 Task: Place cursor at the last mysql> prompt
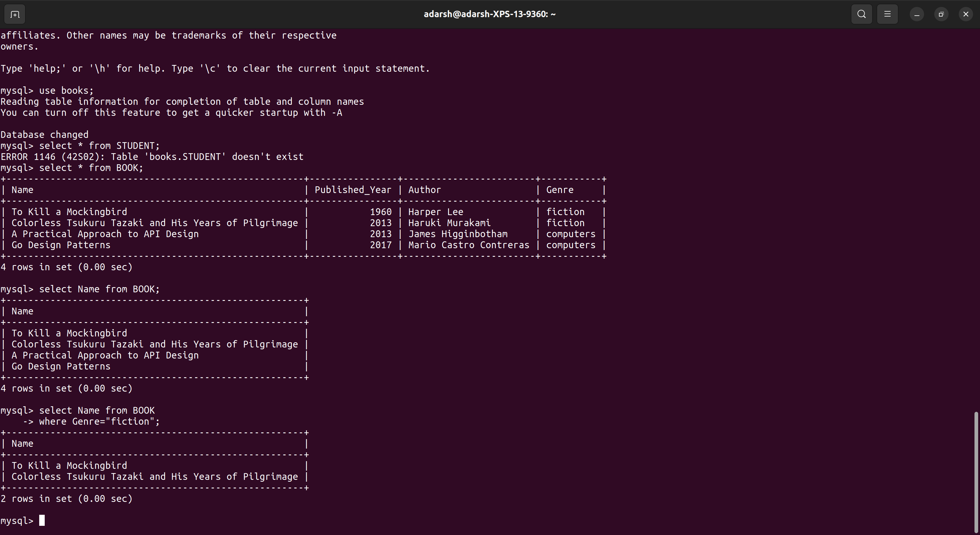(42, 521)
